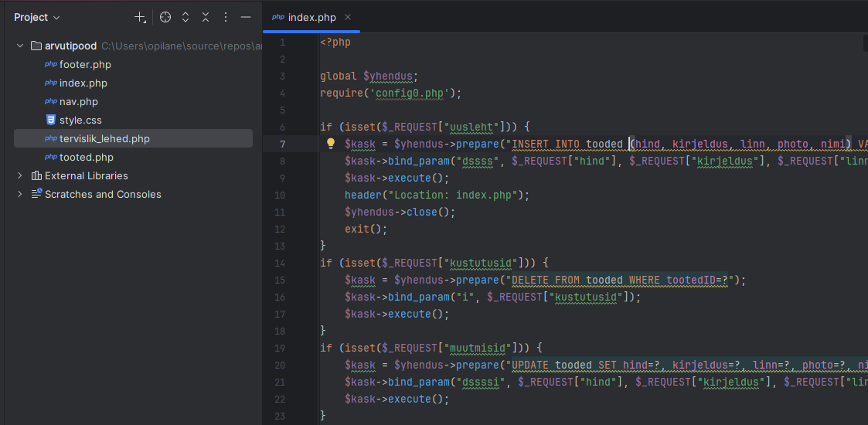Expand External Libraries node

(x=21, y=176)
